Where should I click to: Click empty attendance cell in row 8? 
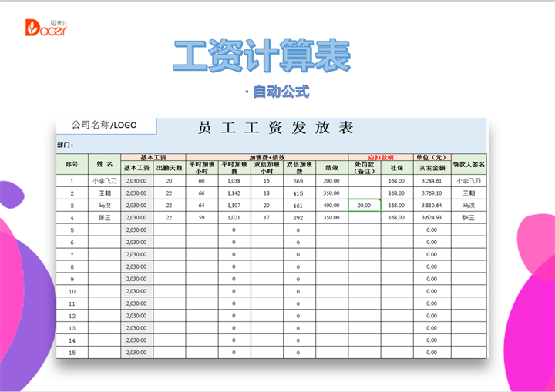tap(169, 266)
